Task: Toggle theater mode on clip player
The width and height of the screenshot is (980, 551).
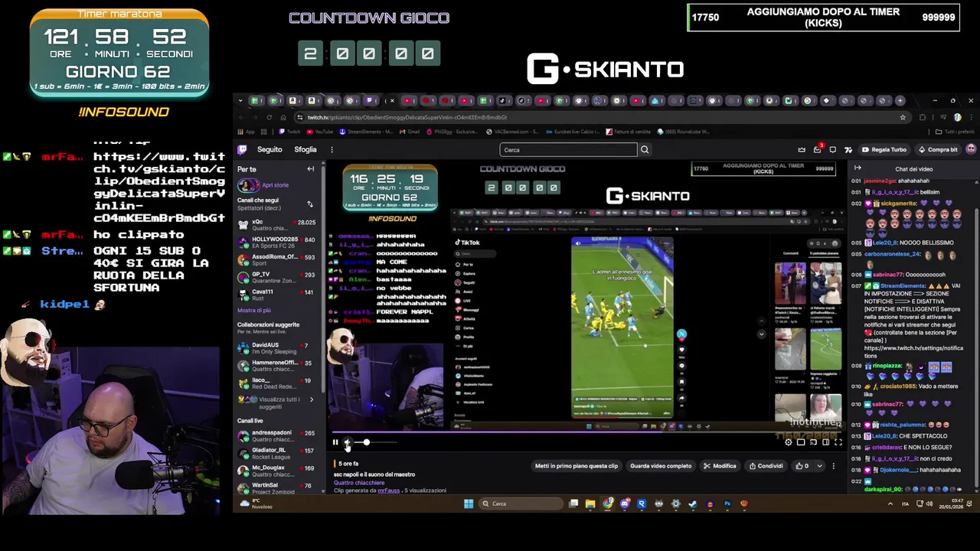Action: 825,442
